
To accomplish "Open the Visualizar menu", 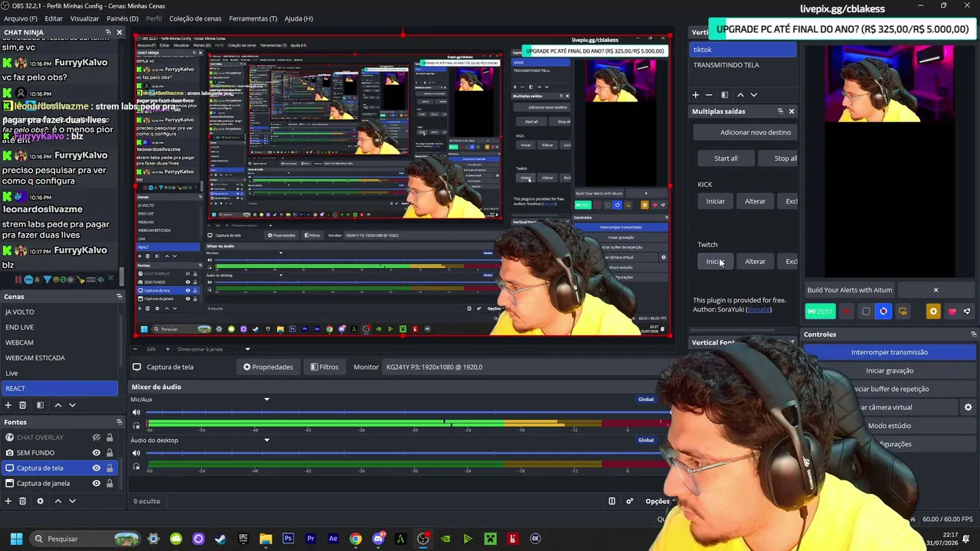I will point(84,18).
